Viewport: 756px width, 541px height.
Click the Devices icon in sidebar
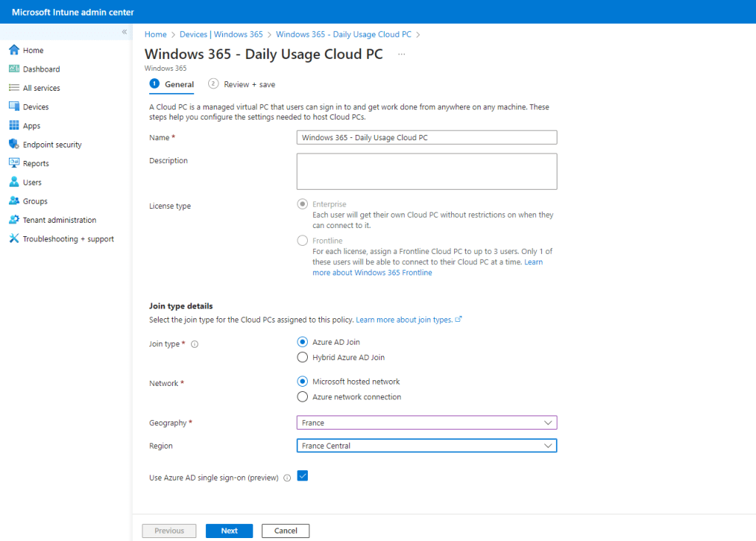pyautogui.click(x=13, y=107)
